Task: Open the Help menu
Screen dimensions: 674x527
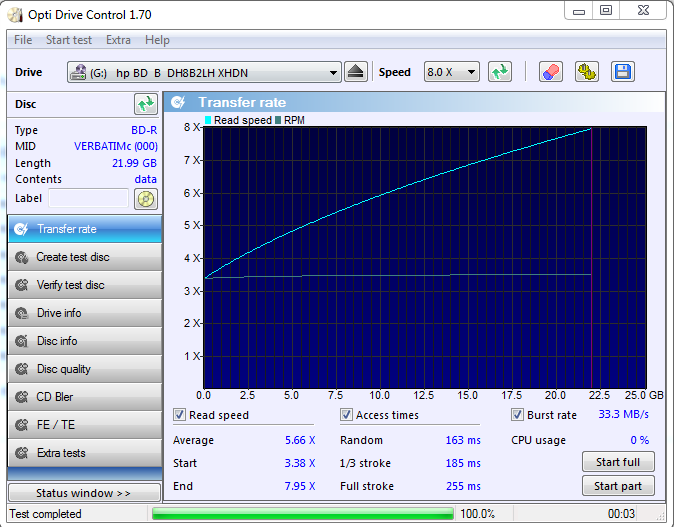Action: [x=157, y=40]
